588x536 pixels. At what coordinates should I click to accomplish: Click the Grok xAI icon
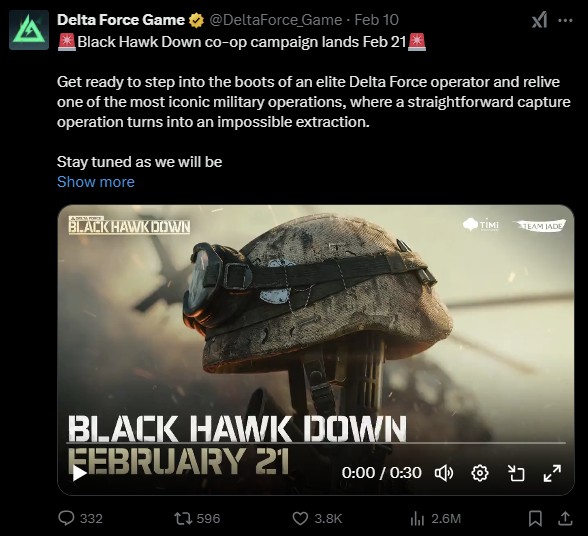click(x=539, y=20)
